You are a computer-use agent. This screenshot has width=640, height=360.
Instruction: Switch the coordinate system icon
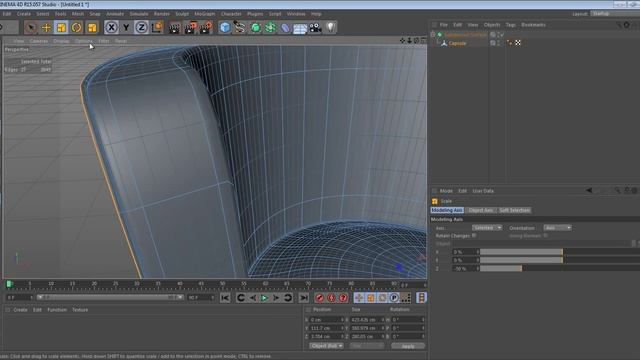tap(157, 27)
